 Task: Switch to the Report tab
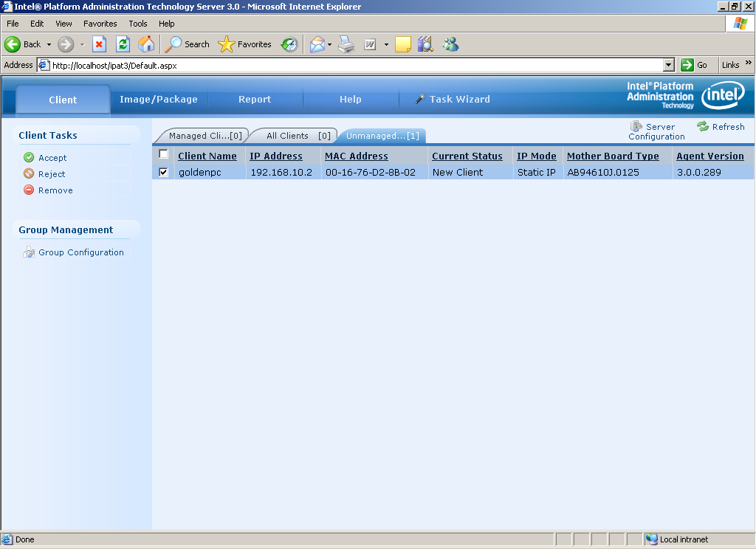point(255,100)
